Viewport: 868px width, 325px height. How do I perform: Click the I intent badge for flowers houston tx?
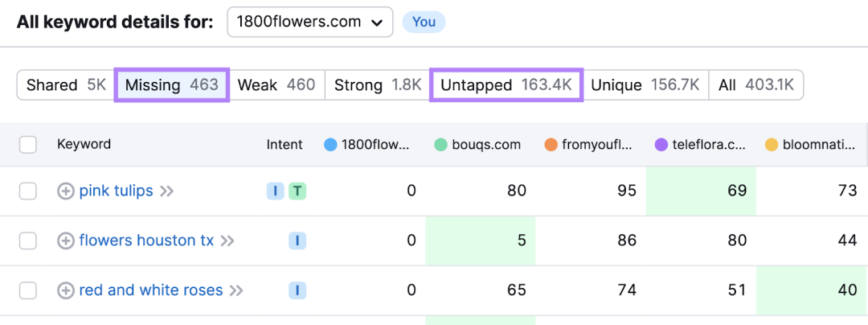(297, 241)
